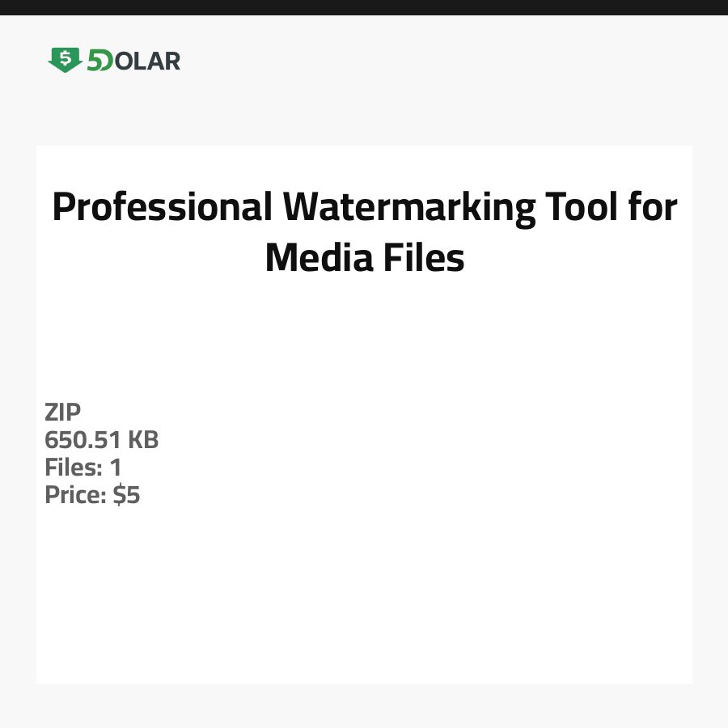The image size is (728, 728).
Task: Click the KB unit in file size
Action: [143, 440]
